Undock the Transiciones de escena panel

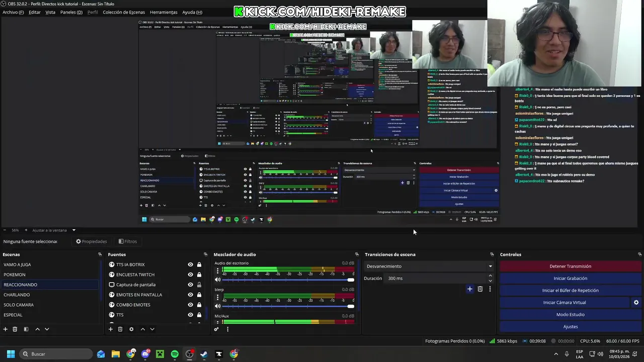(492, 254)
